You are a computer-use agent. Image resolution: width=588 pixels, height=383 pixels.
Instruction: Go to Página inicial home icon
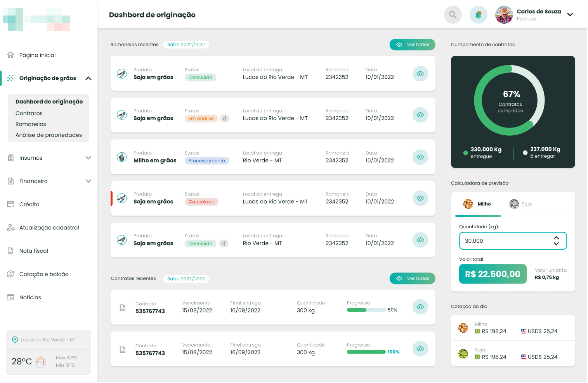(10, 55)
